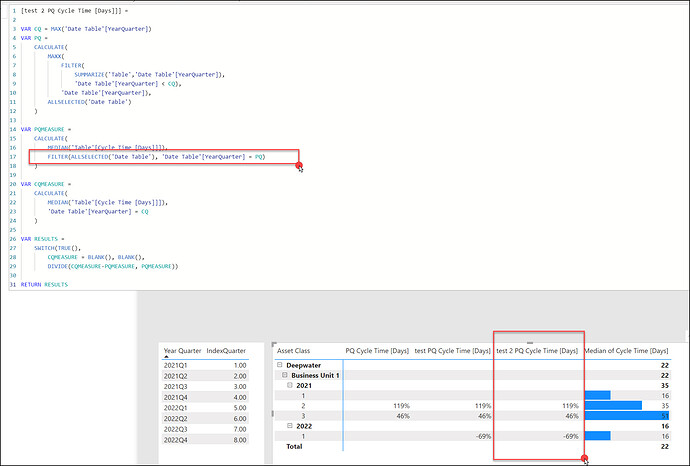Click the IndexQuarter value 1.00
This screenshot has height=466, width=690.
click(x=240, y=365)
